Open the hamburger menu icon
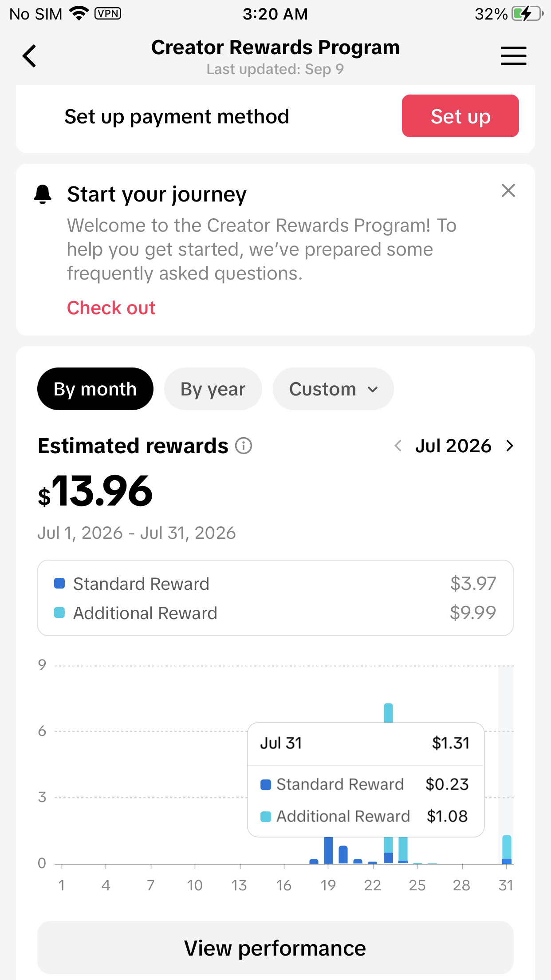Viewport: 551px width, 980px height. 513,56
